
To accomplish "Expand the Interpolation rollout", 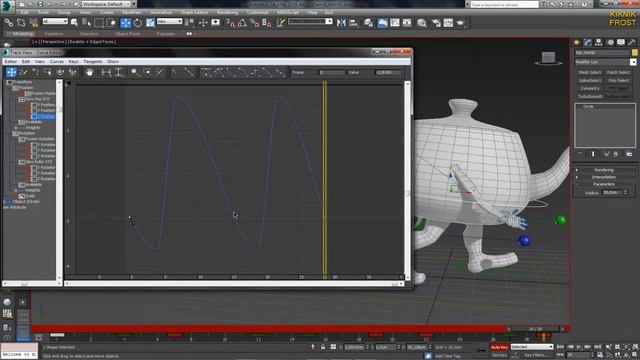I will [604, 177].
